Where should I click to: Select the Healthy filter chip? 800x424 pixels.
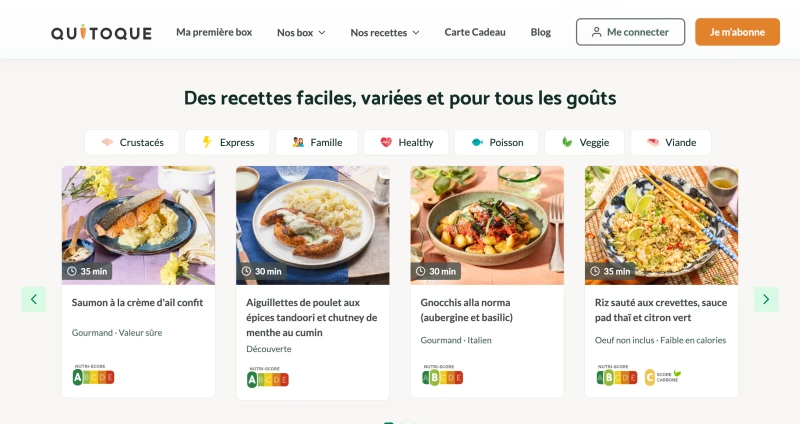(x=406, y=142)
